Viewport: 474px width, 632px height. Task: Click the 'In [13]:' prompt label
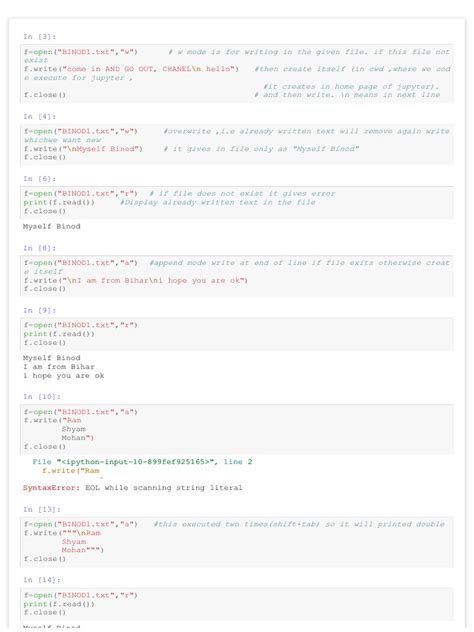(42, 509)
